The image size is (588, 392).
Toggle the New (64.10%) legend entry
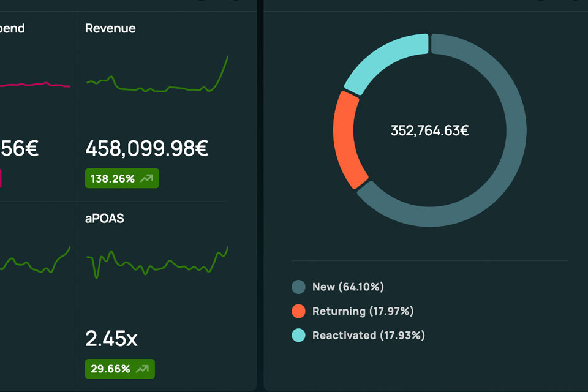click(338, 287)
